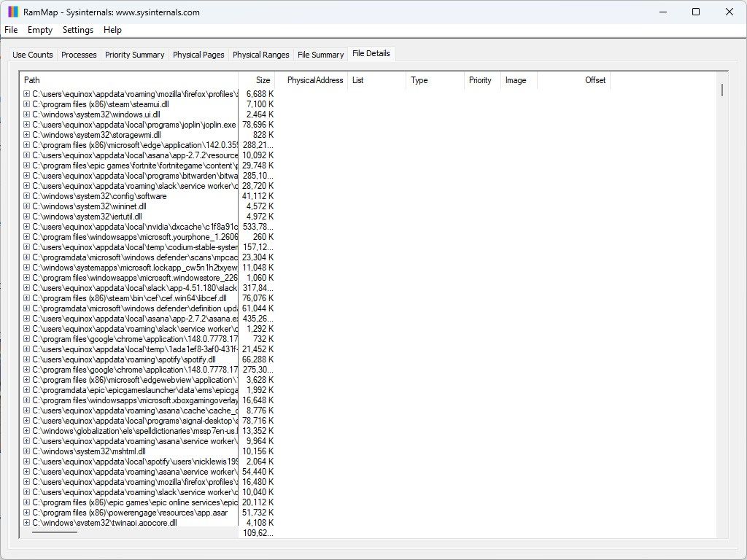Viewport: 747px width, 560px height.
Task: Click the 66,288 K size value
Action: point(258,359)
